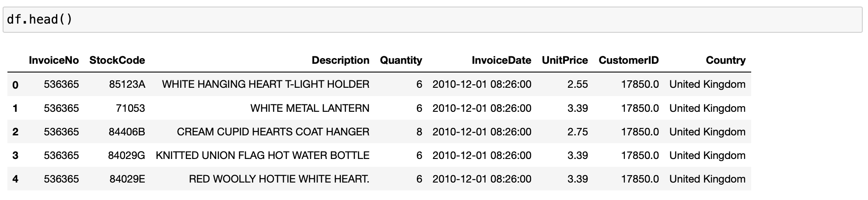Screen dimensions: 868x200
Task: Click the InvoiceDate column header
Action: 501,60
